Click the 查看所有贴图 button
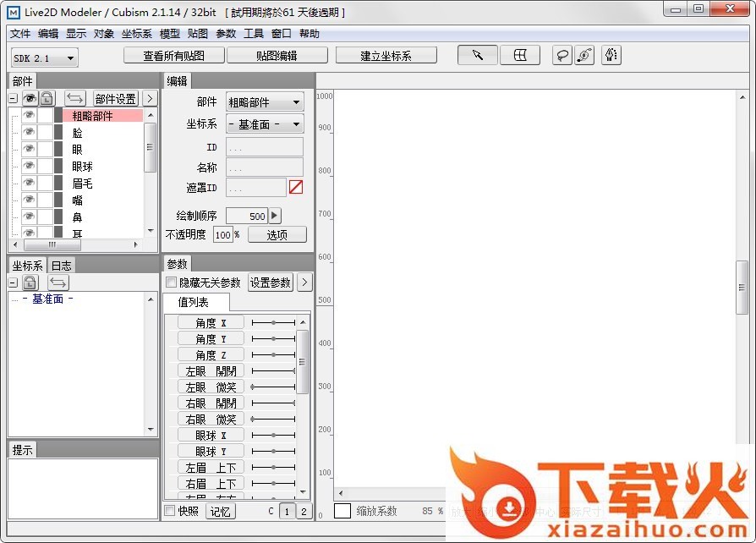 [174, 56]
